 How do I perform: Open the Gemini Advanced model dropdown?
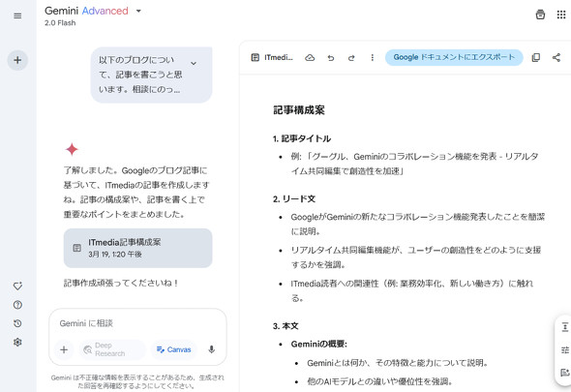pos(138,12)
